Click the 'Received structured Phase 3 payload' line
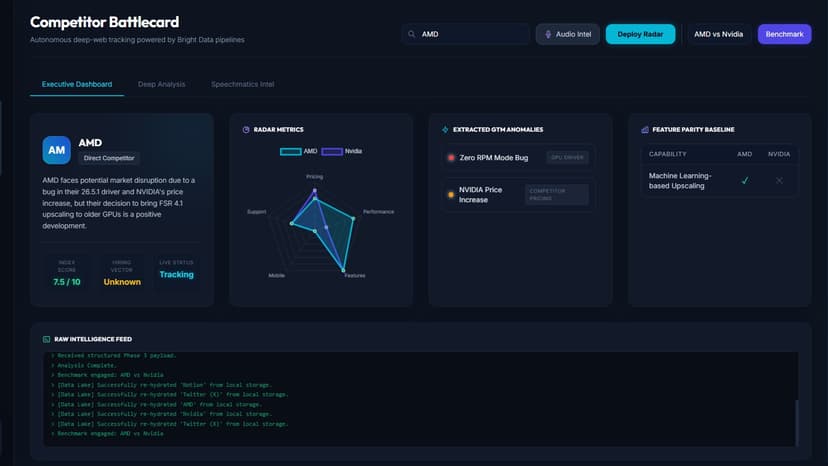Screen dimensions: 828x466 click(116, 356)
